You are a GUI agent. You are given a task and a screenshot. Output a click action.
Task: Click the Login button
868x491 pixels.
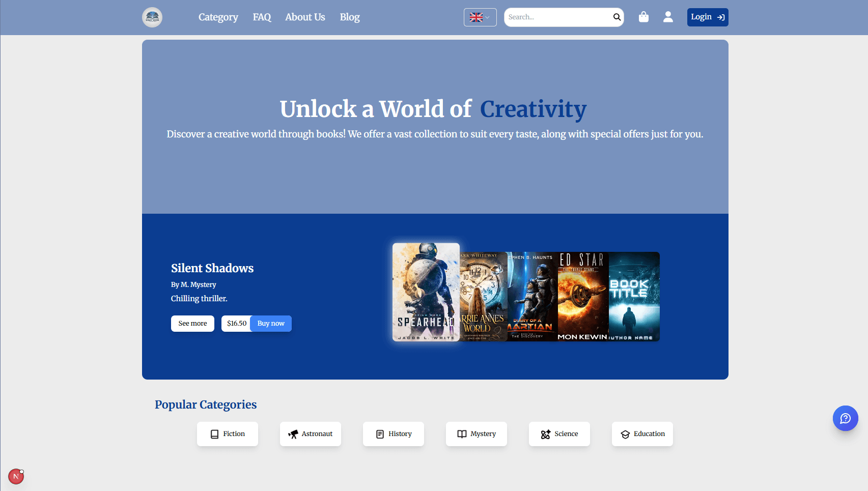pyautogui.click(x=707, y=17)
